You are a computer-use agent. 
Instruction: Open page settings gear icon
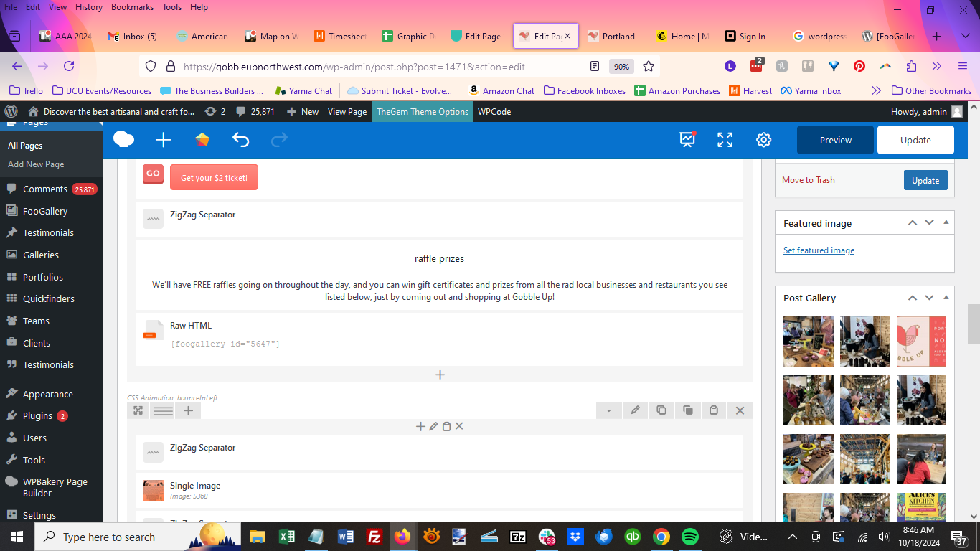click(x=763, y=140)
